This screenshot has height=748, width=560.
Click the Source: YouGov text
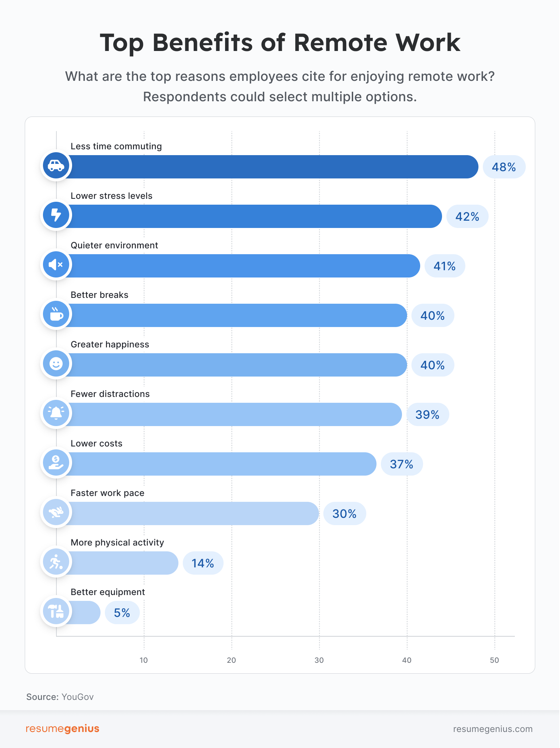pos(60,697)
